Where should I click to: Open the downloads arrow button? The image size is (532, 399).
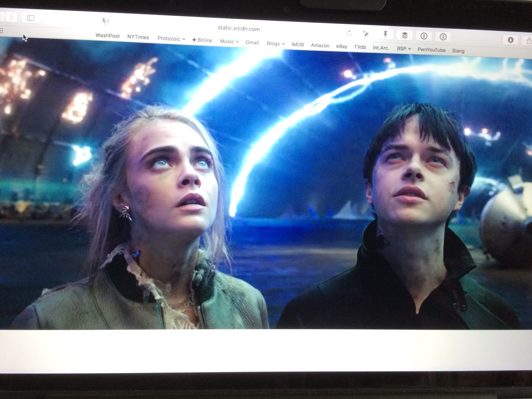point(511,40)
